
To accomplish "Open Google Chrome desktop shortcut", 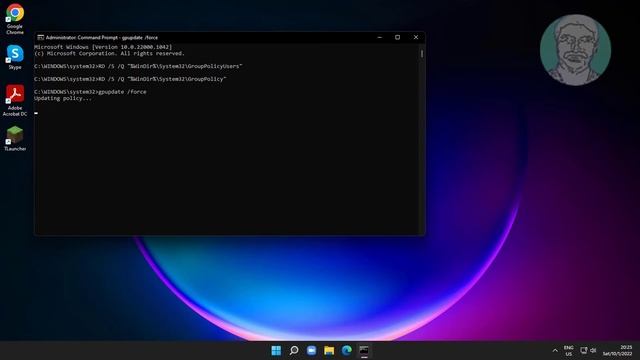I will (15, 19).
